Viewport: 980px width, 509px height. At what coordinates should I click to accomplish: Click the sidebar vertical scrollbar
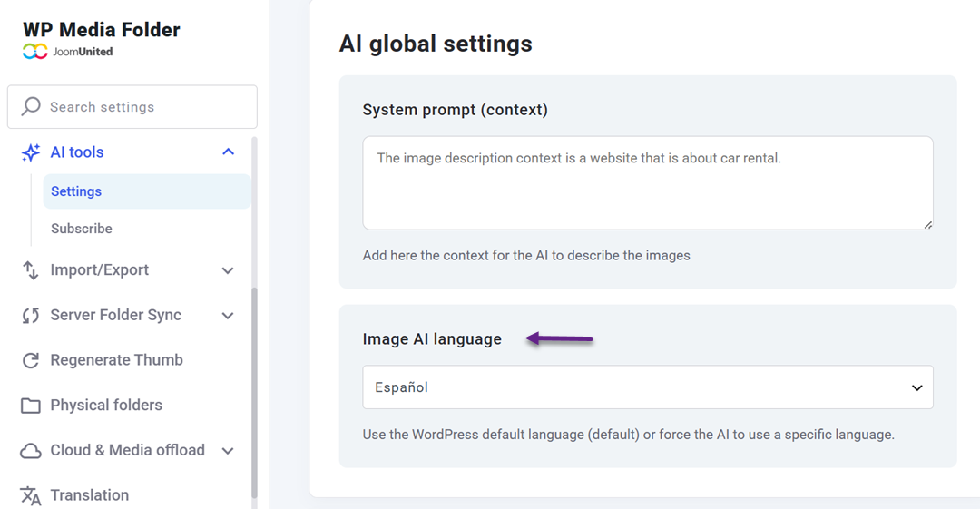coord(254,393)
